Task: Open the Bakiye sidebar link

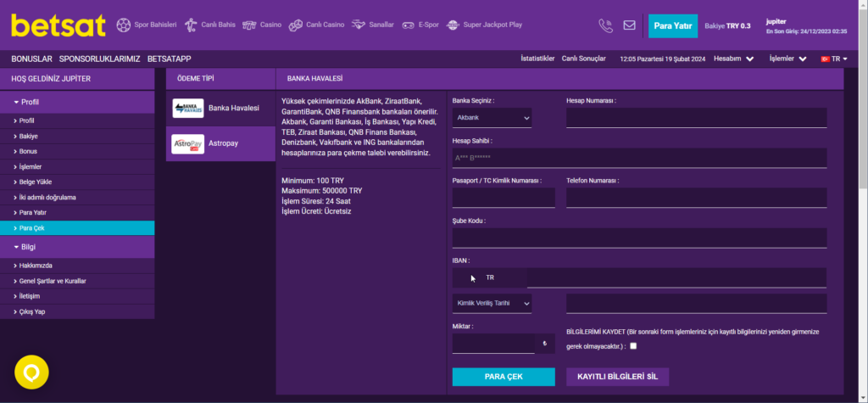Action: (77, 136)
